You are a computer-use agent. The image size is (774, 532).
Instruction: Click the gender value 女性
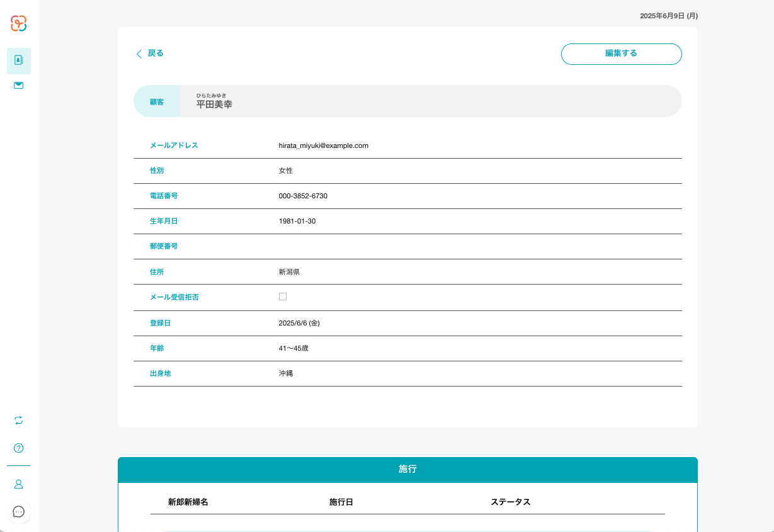tap(286, 171)
